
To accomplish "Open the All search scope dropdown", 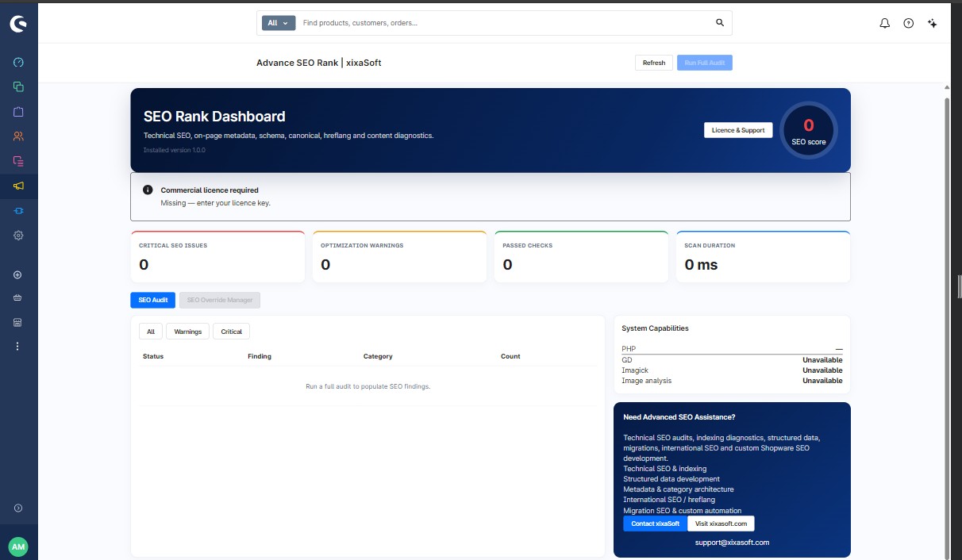I will (x=279, y=23).
